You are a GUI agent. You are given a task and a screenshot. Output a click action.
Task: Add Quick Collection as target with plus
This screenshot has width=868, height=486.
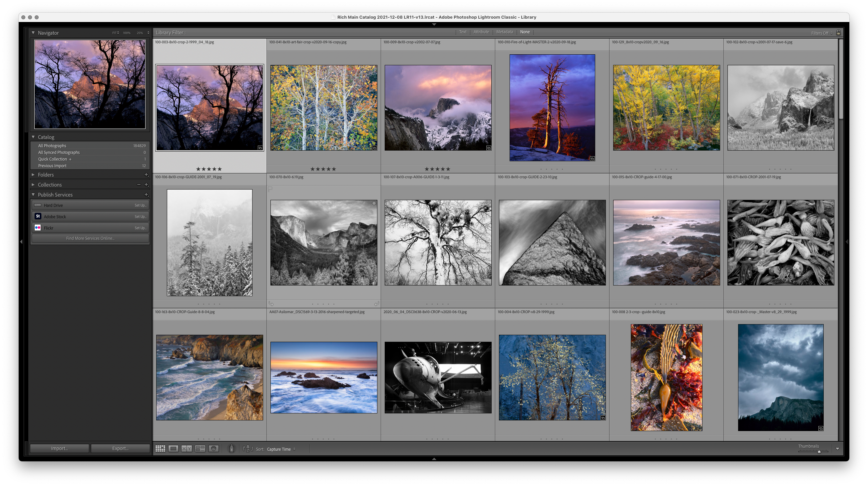coord(70,159)
